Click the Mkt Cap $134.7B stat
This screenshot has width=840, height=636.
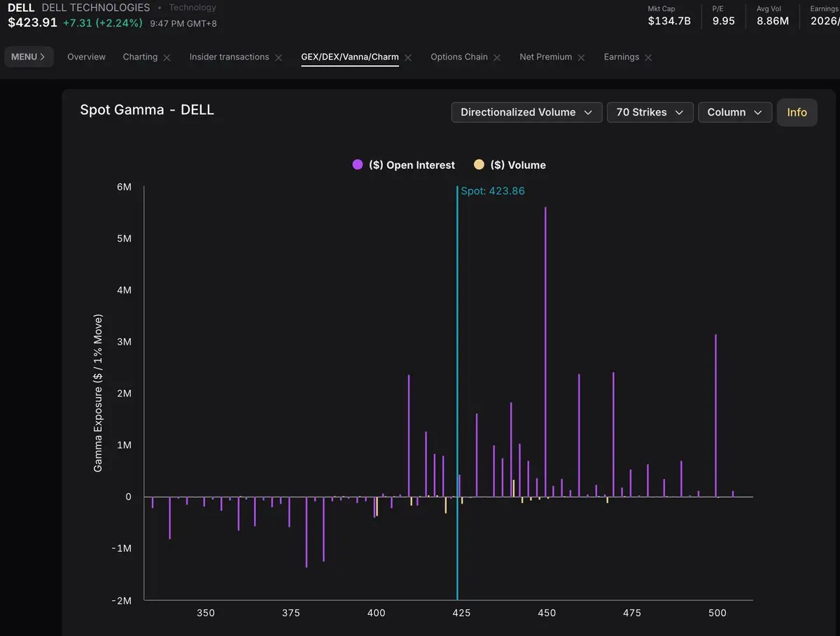(669, 15)
